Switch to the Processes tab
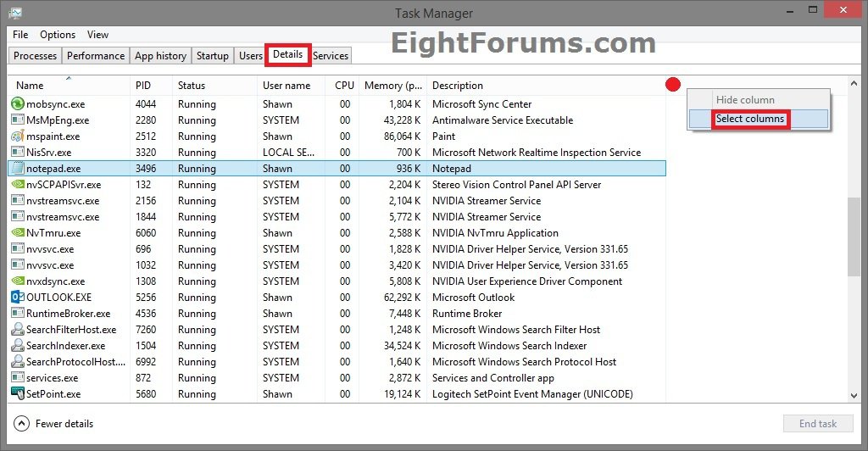 (35, 55)
